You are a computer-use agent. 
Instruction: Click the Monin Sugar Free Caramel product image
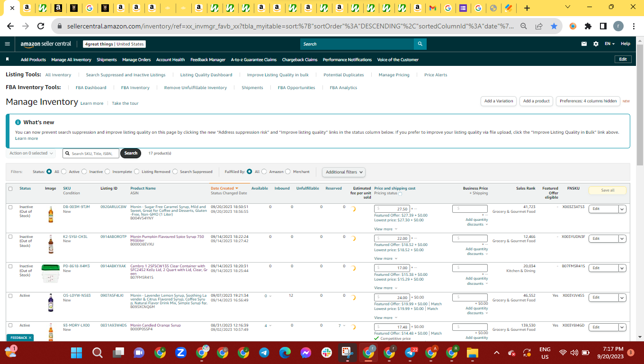(51, 214)
